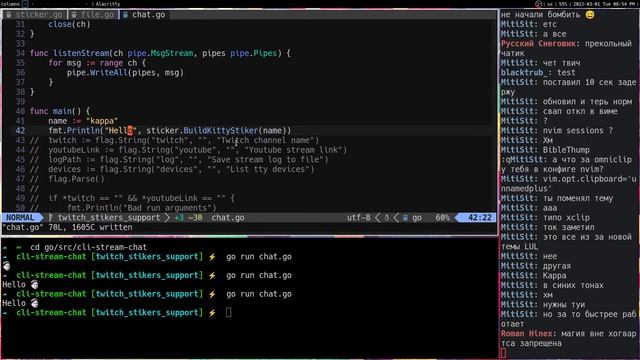Click twitch_stikers_support branch name in vim statusline
The image size is (640, 360).
coord(109,218)
